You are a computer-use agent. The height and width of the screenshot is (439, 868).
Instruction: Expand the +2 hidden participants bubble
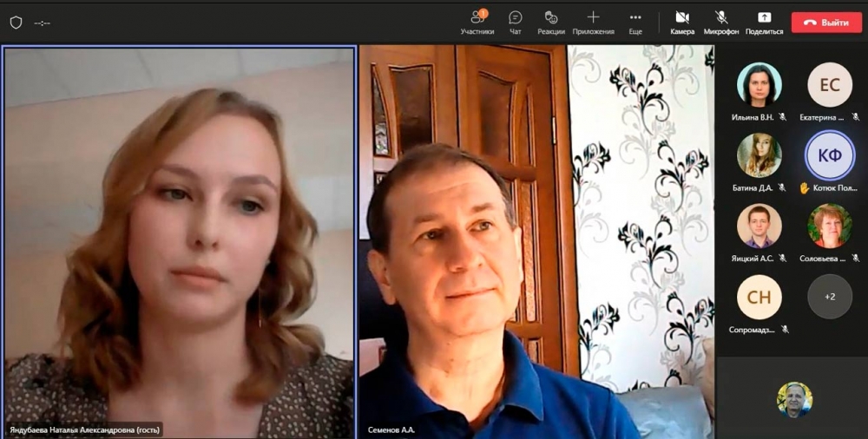point(830,297)
